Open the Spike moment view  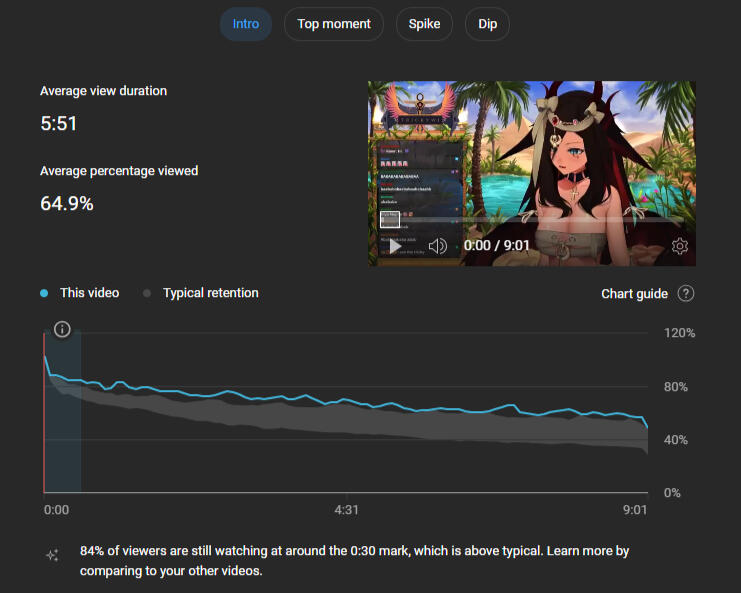424,24
